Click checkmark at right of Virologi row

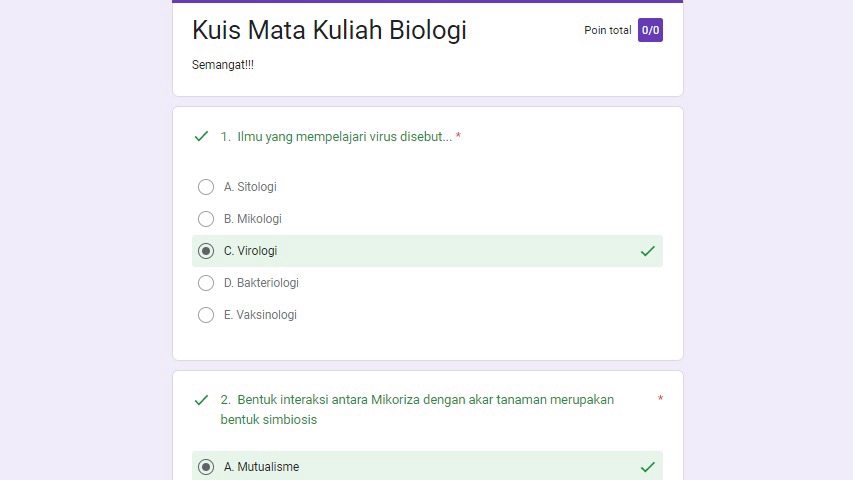(x=647, y=251)
